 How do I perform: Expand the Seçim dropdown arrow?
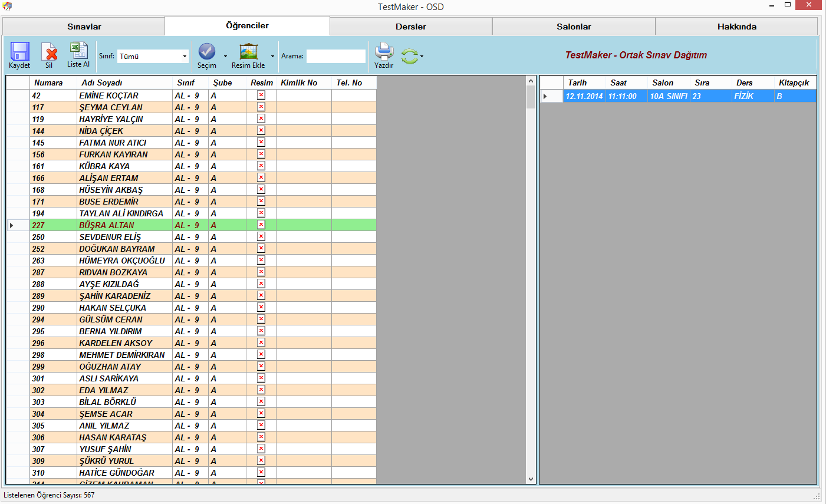[x=225, y=57]
